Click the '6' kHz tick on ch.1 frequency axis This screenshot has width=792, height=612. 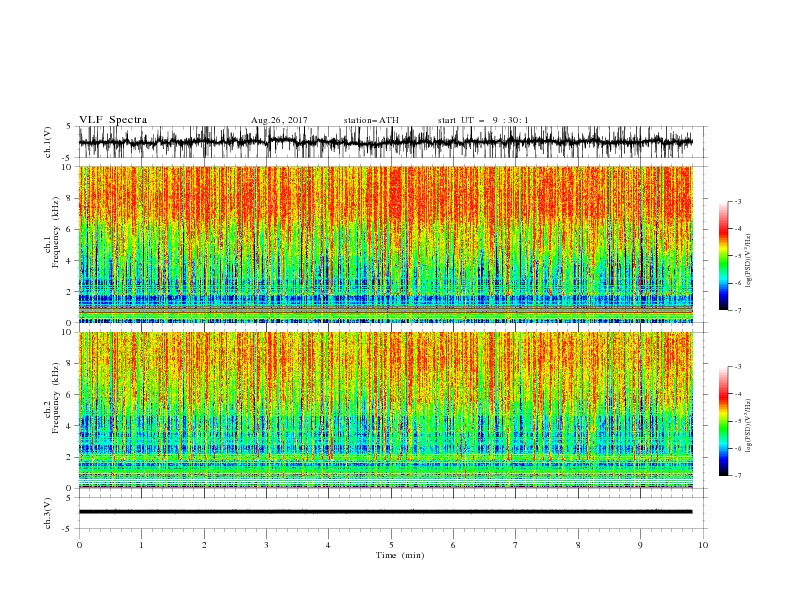click(69, 229)
